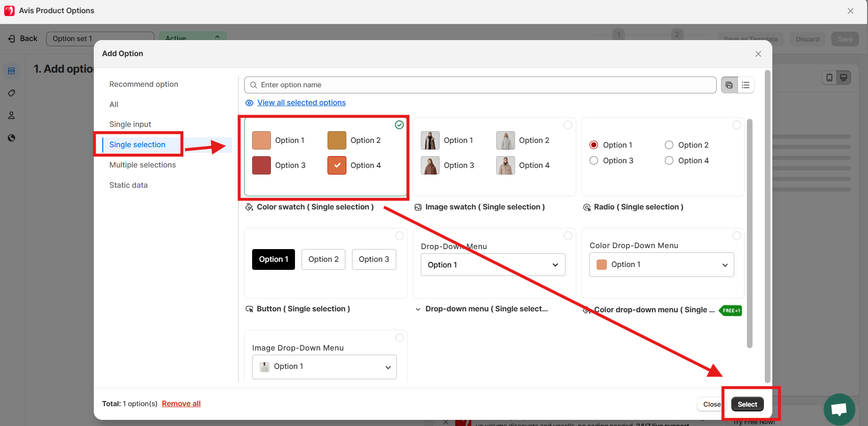Open the live chat bubble
This screenshot has height=426, width=868.
[839, 409]
